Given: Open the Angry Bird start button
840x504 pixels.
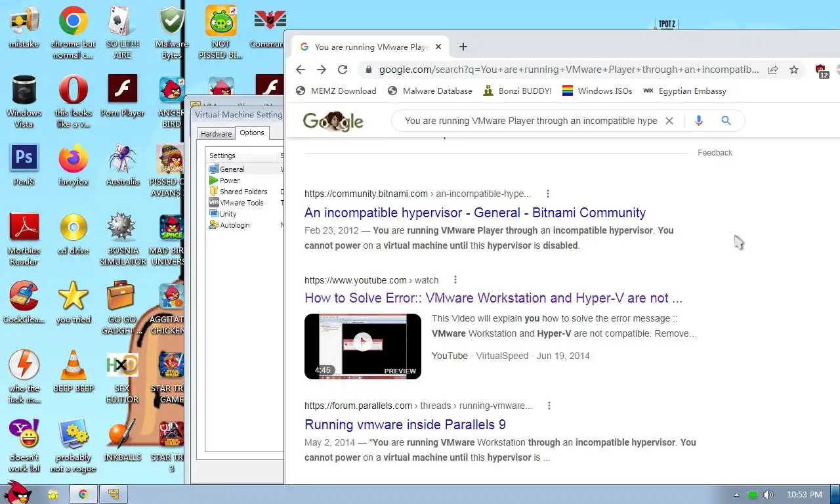Looking at the screenshot, I should tap(17, 492).
